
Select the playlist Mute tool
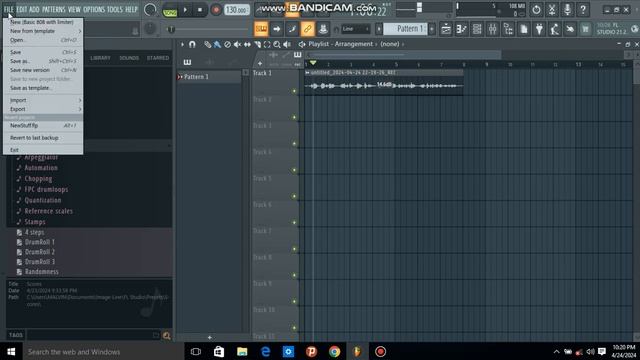(x=237, y=44)
